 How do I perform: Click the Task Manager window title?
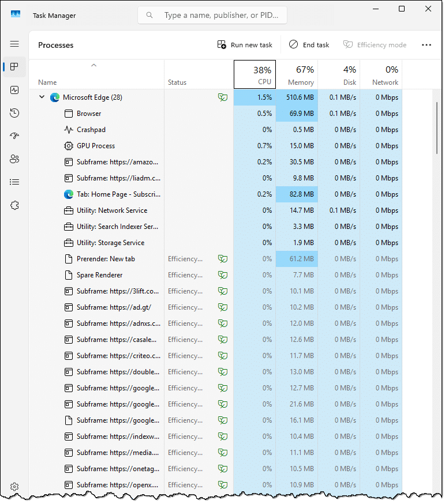54,16
